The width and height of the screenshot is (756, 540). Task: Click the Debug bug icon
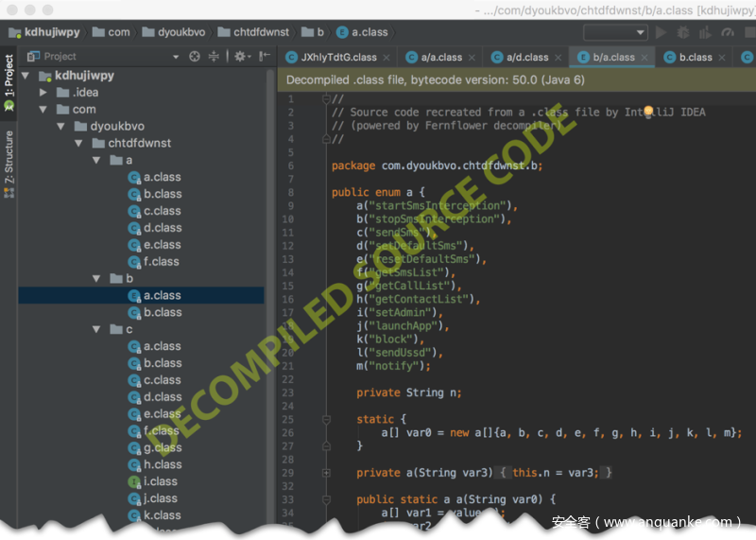pyautogui.click(x=682, y=32)
